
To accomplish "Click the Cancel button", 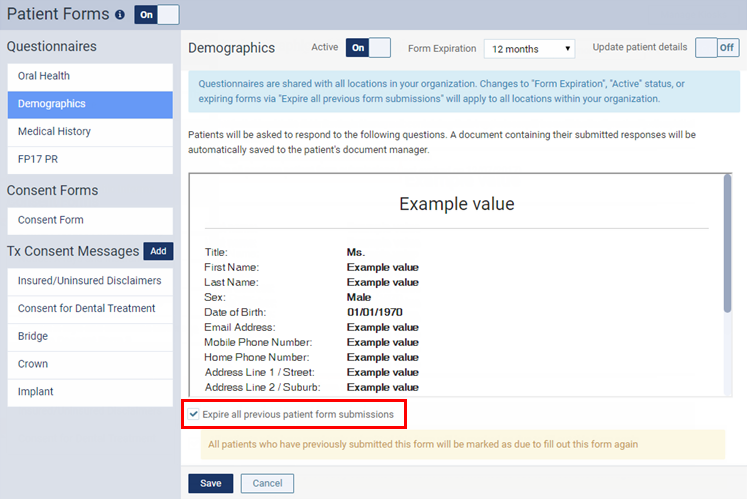I will tap(267, 483).
